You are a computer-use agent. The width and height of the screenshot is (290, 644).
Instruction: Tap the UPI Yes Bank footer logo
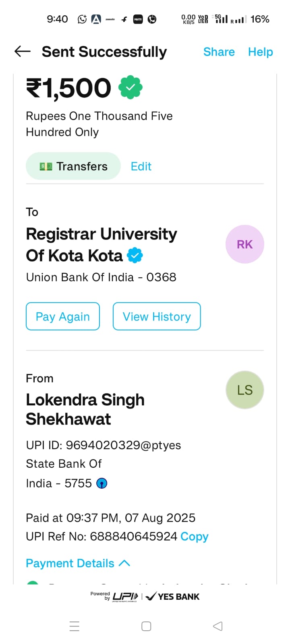145,597
